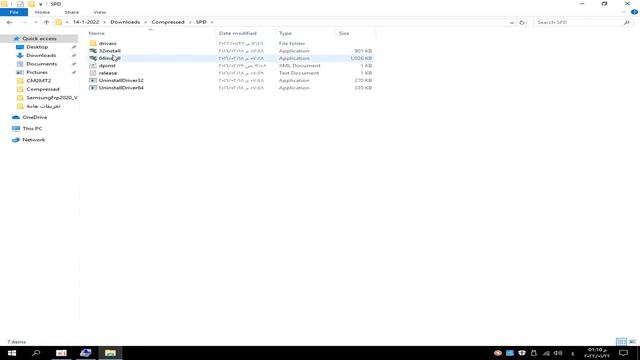
Task: Select the drivers folder icon
Action: click(x=93, y=43)
